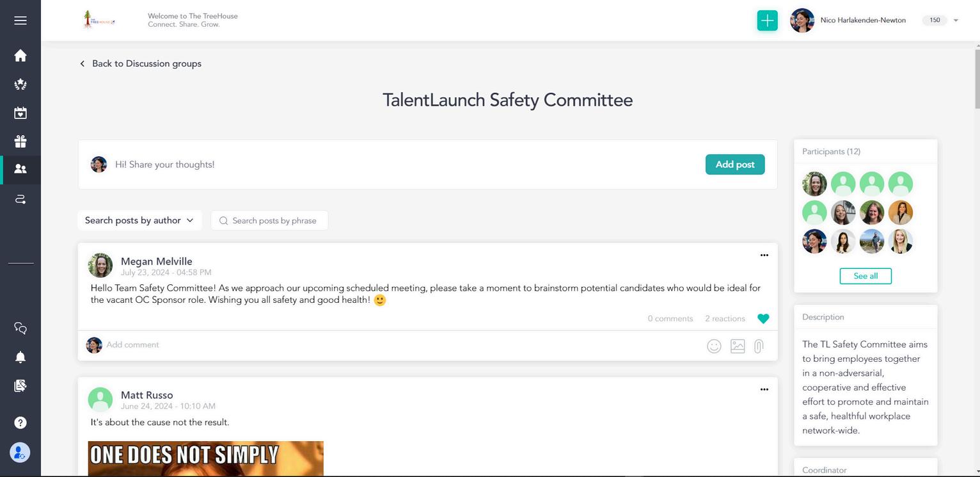Screen dimensions: 980x477
Task: Click the paperclip attachment icon
Action: [759, 346]
